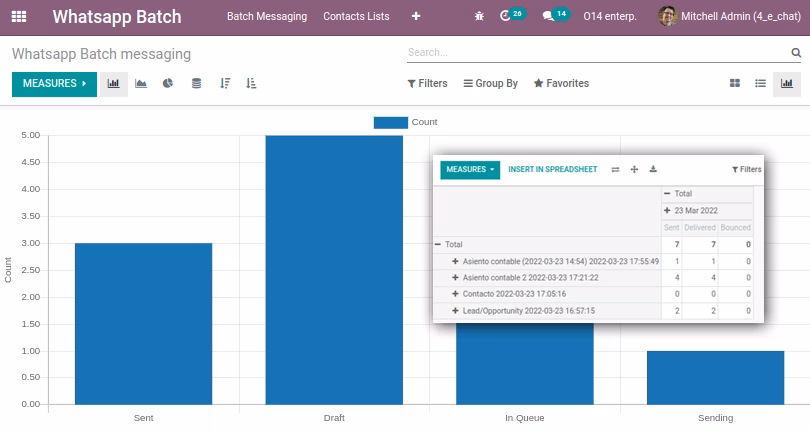The height and width of the screenshot is (430, 810).
Task: Click the Sent column header in pivot
Action: (x=671, y=227)
